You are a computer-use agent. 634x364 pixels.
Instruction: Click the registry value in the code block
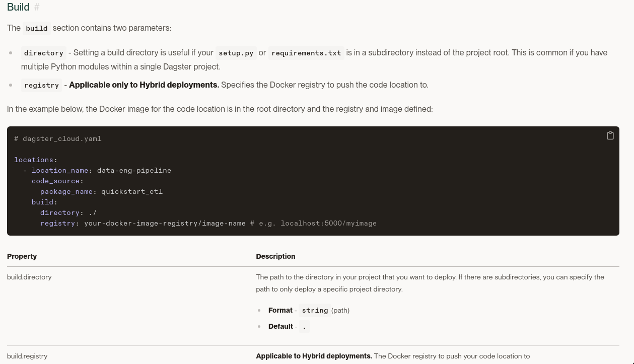(x=165, y=223)
